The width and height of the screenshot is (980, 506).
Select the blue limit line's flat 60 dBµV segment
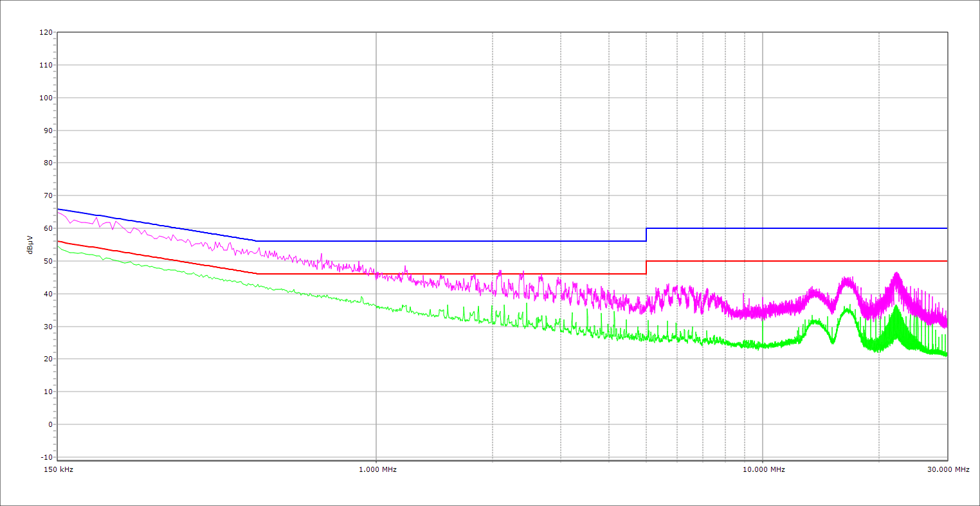[797, 228]
